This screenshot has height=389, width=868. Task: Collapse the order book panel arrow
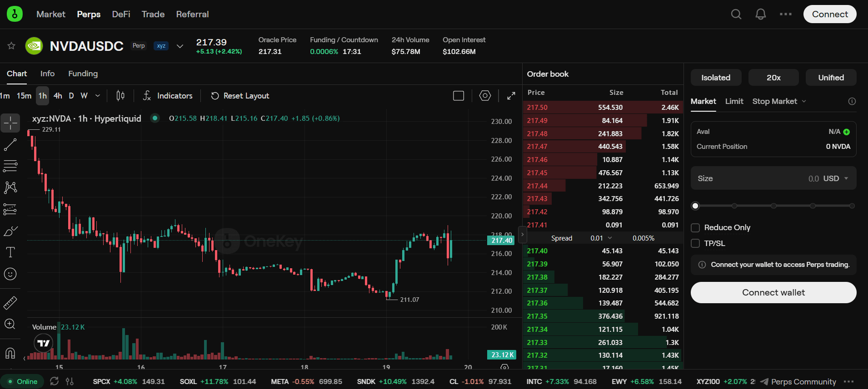pos(523,235)
